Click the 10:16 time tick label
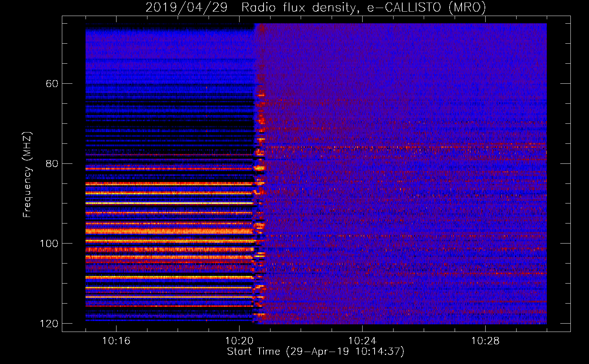The image size is (589, 364). pos(116,341)
